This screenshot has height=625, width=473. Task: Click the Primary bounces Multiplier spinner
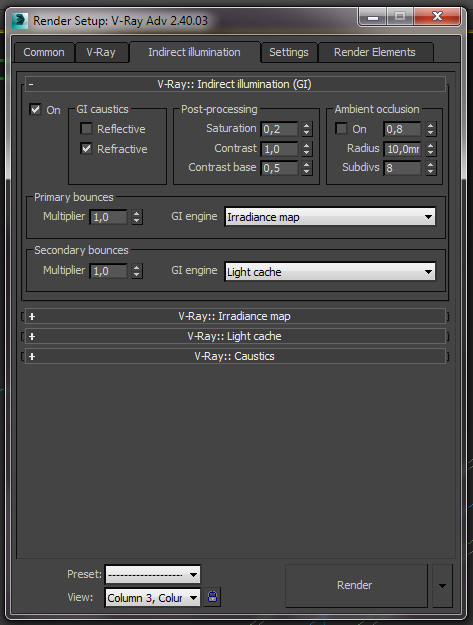(x=137, y=217)
